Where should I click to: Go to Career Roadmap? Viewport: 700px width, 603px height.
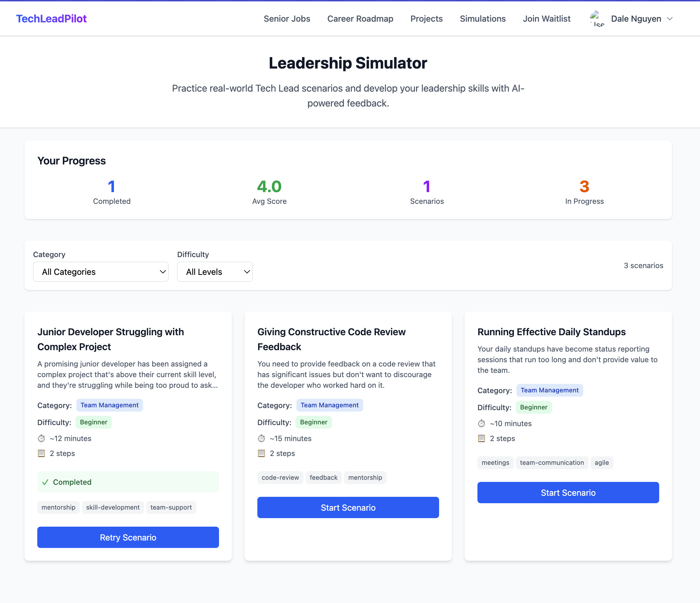[360, 18]
